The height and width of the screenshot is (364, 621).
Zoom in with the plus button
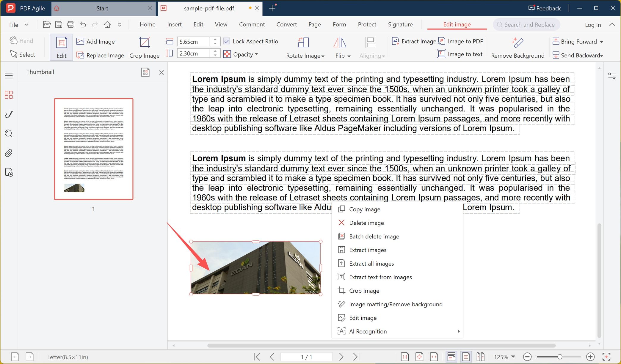click(x=590, y=357)
